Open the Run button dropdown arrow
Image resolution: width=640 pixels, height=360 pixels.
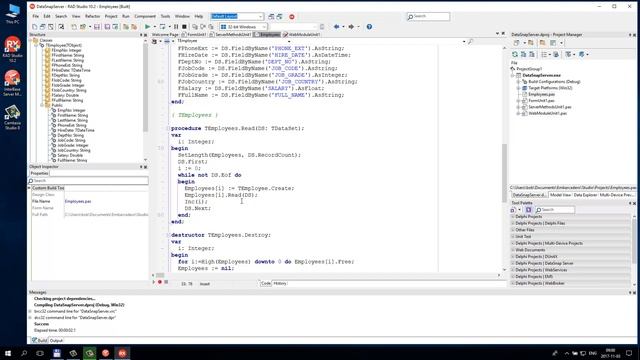point(154,27)
